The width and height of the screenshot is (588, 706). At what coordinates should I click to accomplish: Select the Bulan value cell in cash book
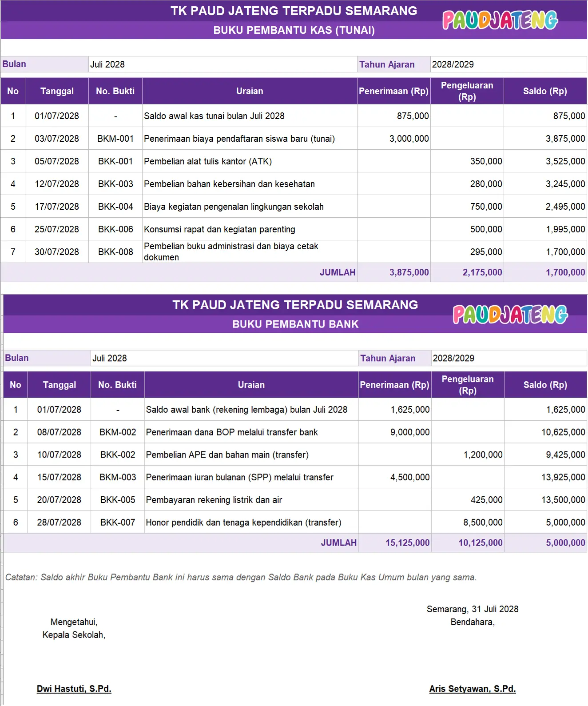223,64
